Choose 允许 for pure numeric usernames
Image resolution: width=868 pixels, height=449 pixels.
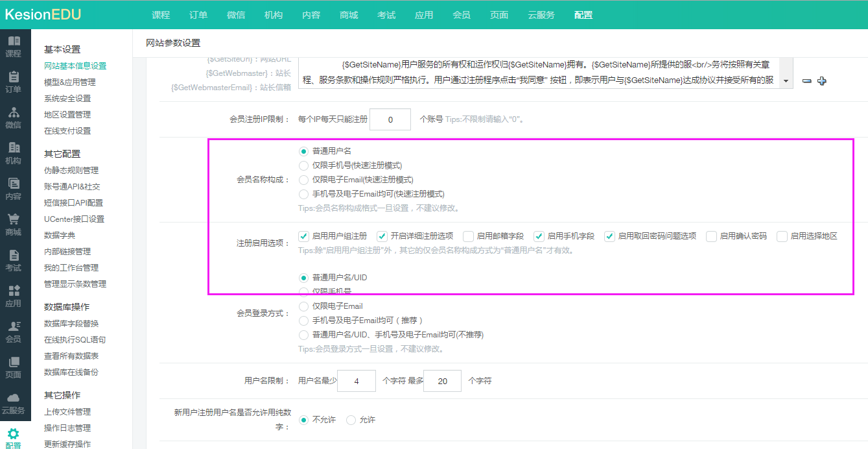point(351,420)
